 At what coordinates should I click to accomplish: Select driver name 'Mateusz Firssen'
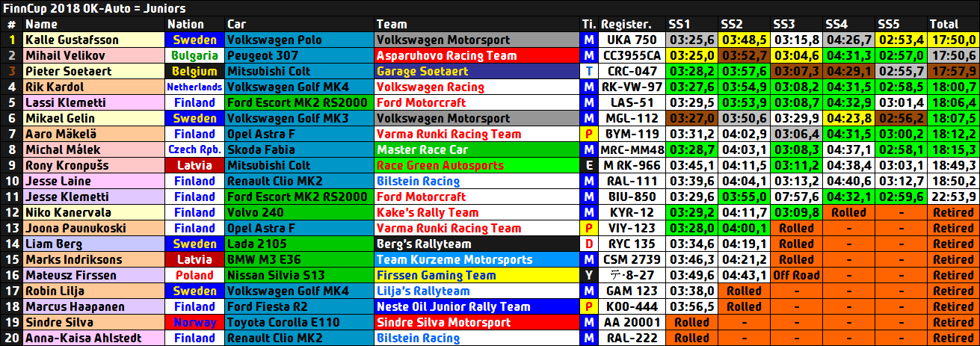pyautogui.click(x=93, y=275)
